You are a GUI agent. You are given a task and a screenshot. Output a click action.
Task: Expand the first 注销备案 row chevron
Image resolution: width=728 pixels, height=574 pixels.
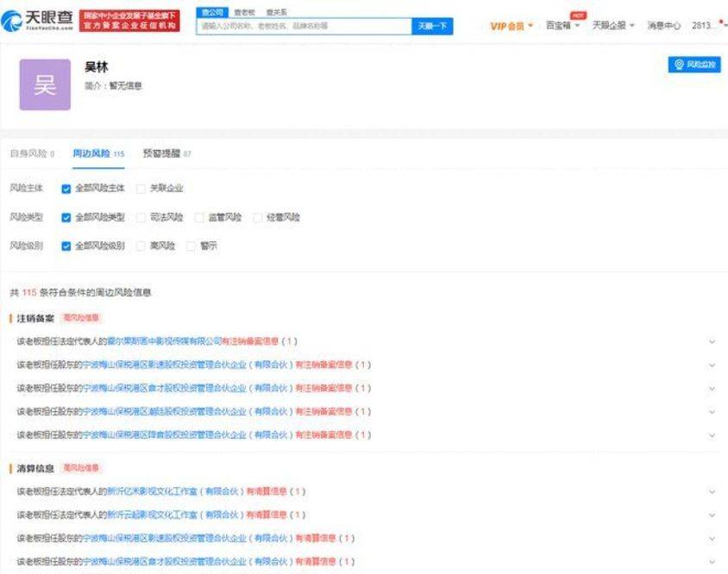point(712,342)
